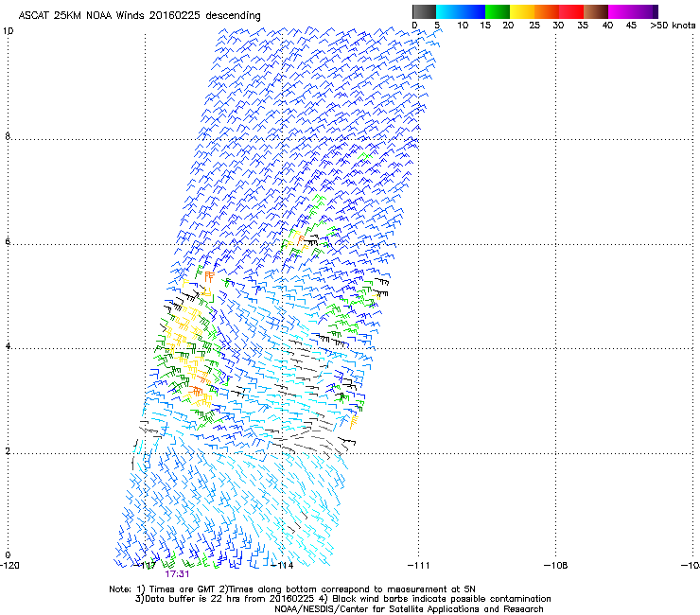The width and height of the screenshot is (700, 615).
Task: Select the blue 10-15 knots legend swatch
Action: coord(473,11)
